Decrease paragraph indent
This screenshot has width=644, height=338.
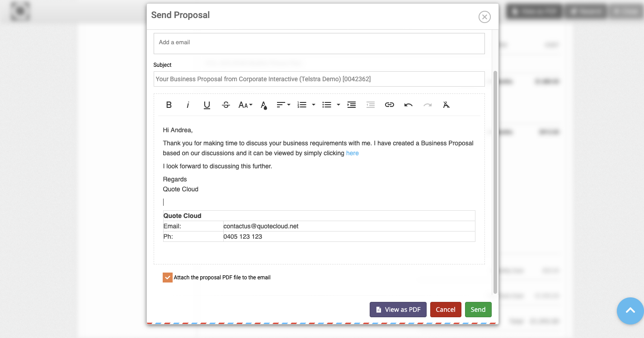(371, 105)
